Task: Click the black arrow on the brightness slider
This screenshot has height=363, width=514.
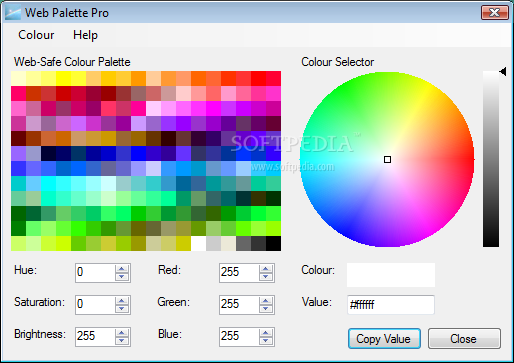Action: (x=503, y=71)
